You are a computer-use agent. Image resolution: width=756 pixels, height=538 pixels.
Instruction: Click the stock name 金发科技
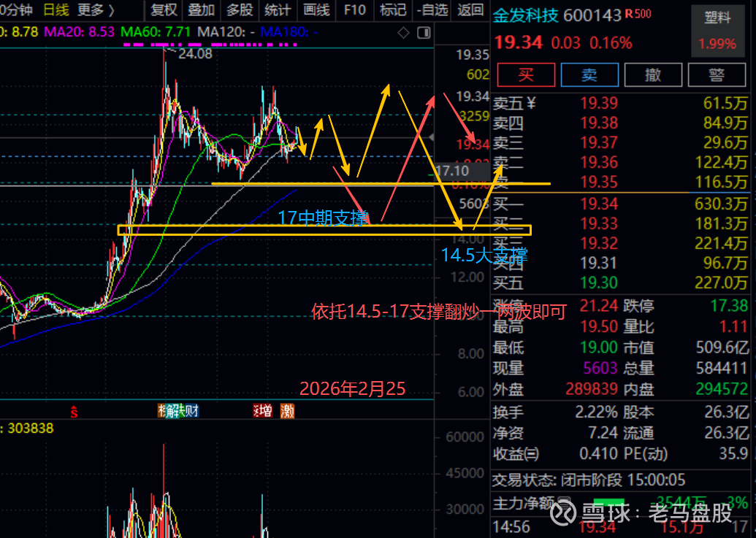(525, 15)
